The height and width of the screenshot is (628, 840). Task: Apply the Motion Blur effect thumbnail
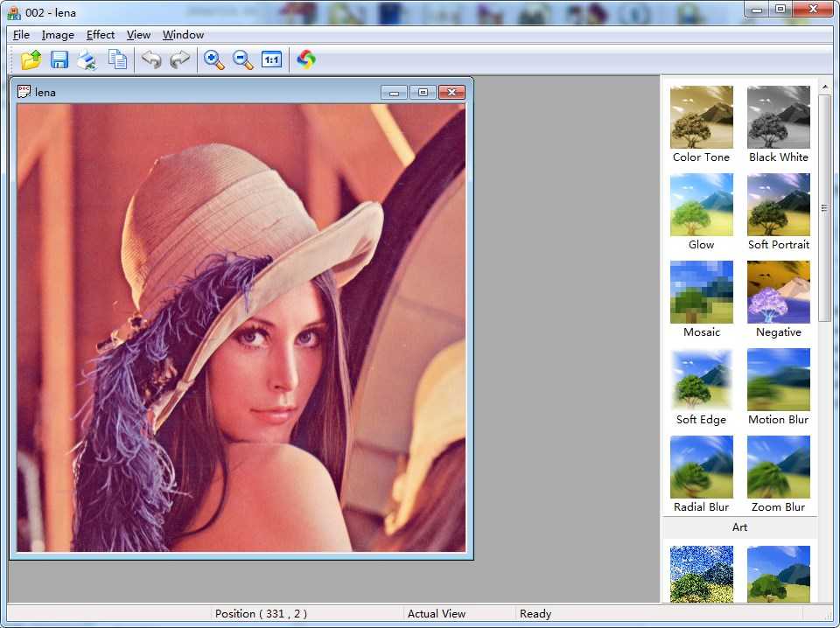pos(779,379)
